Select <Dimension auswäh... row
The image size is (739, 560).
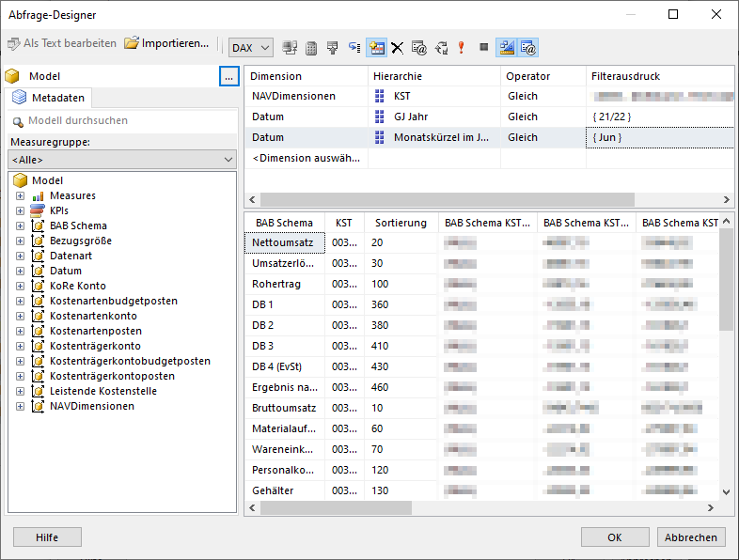point(306,158)
